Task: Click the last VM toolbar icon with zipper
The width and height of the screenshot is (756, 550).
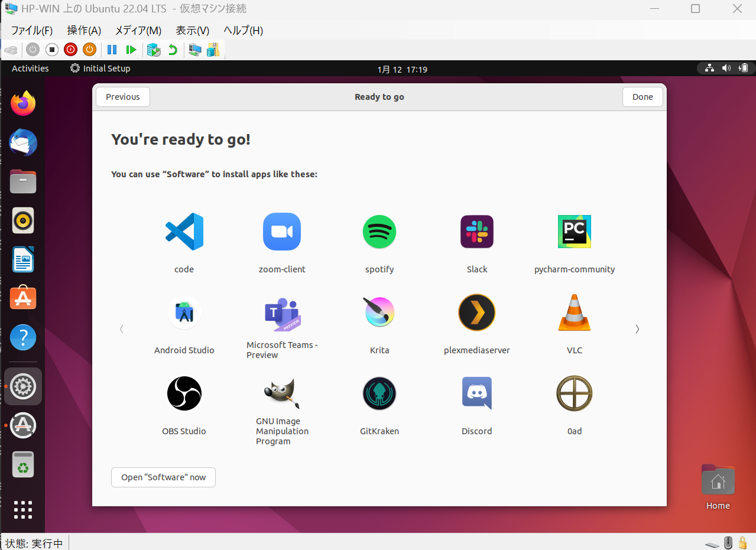Action: tap(213, 50)
